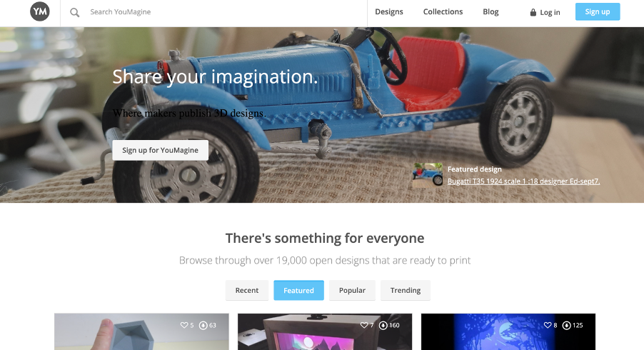Select the Recent designs filter
This screenshot has height=350, width=644.
[247, 291]
